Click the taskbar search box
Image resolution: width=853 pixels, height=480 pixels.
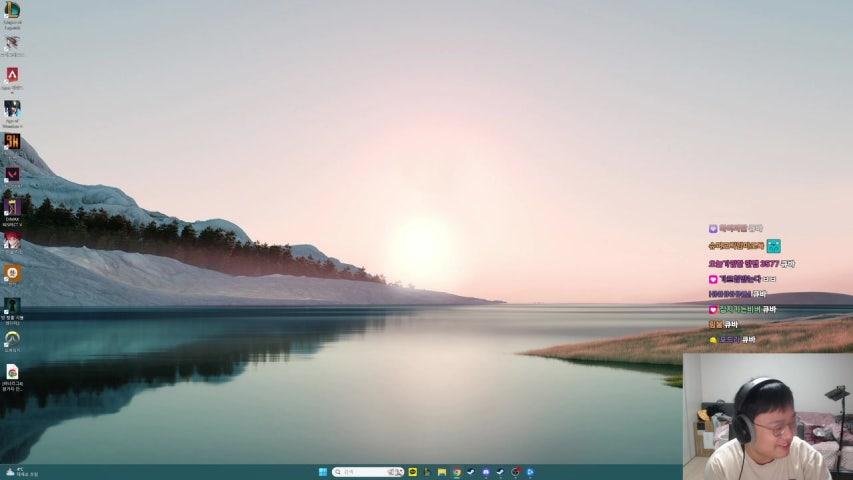click(367, 472)
